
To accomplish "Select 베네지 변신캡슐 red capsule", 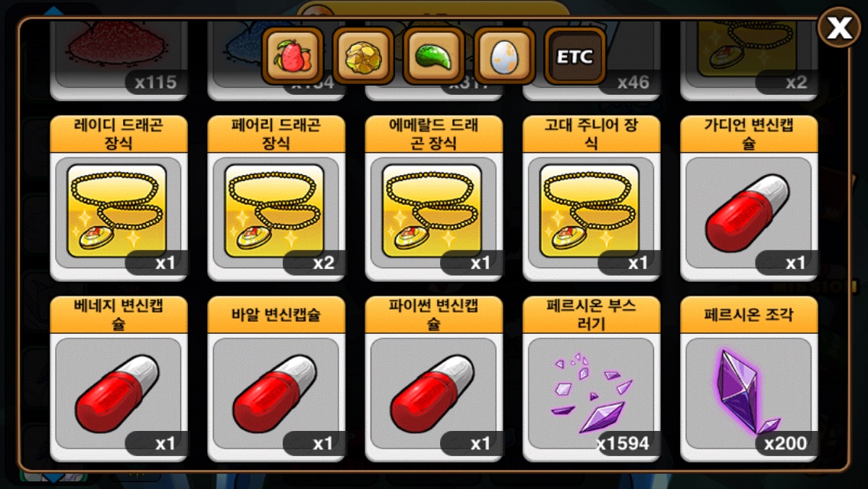I will [x=118, y=379].
